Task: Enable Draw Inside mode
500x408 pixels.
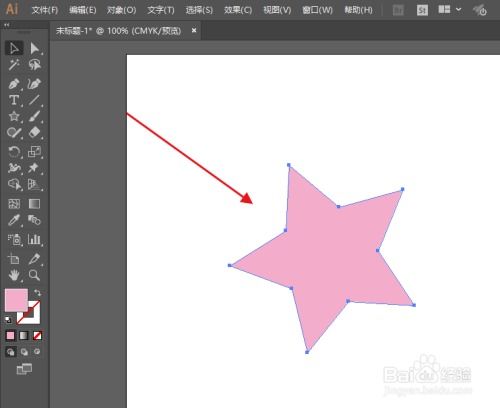Action: [x=37, y=351]
